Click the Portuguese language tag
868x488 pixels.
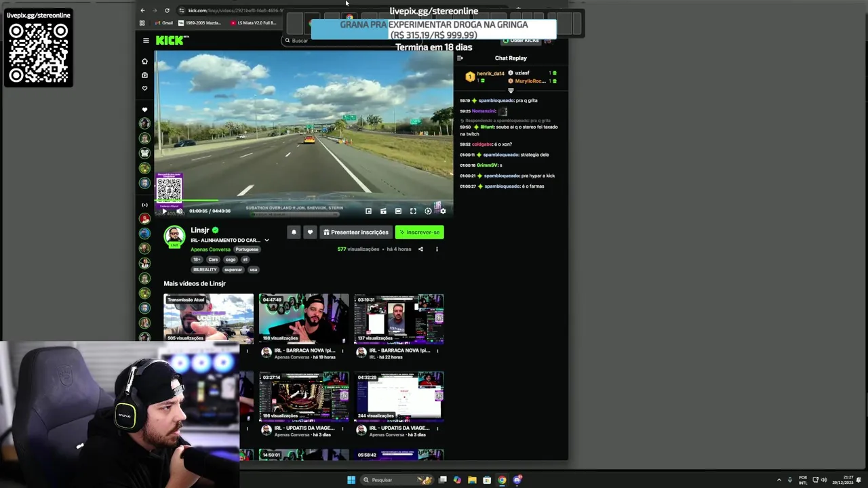pos(247,249)
